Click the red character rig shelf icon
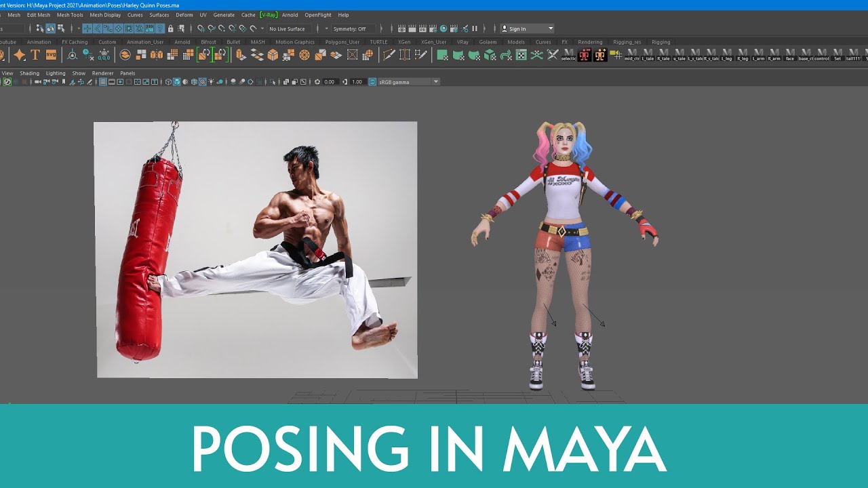 pos(584,55)
